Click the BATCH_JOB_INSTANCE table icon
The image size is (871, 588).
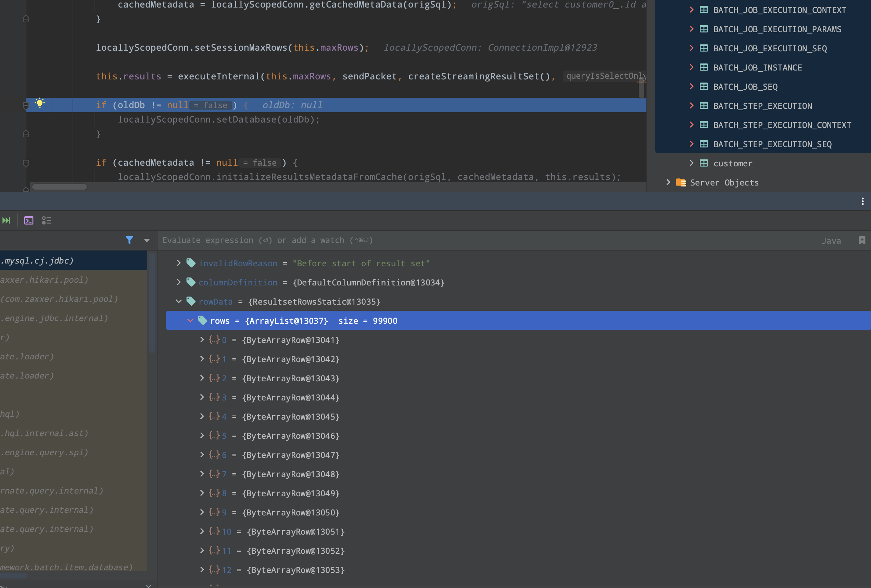(x=704, y=67)
